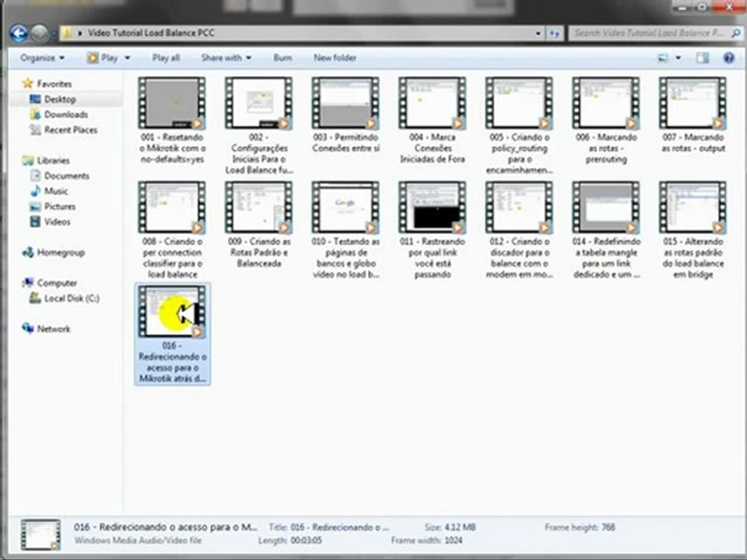The image size is (747, 560).
Task: Click the Frame width value 1024
Action: pos(453,541)
